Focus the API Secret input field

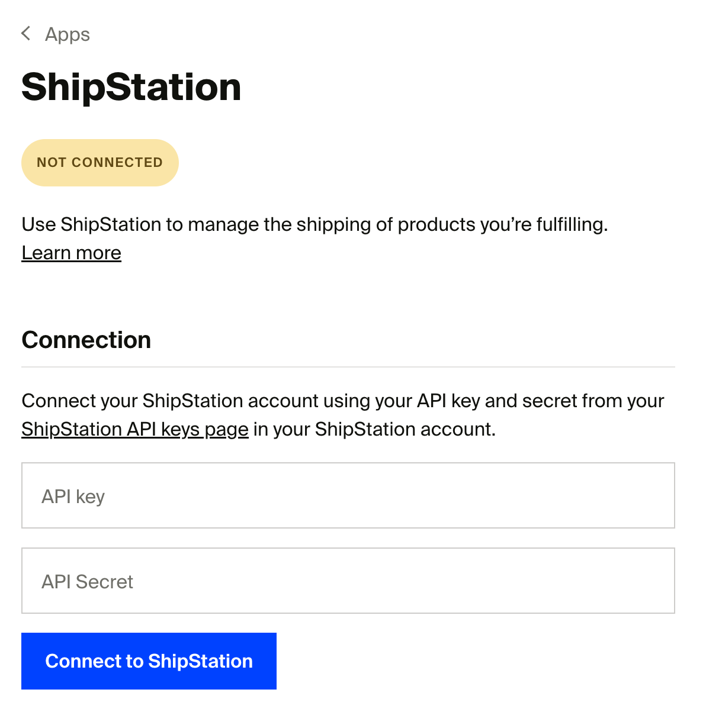[348, 581]
